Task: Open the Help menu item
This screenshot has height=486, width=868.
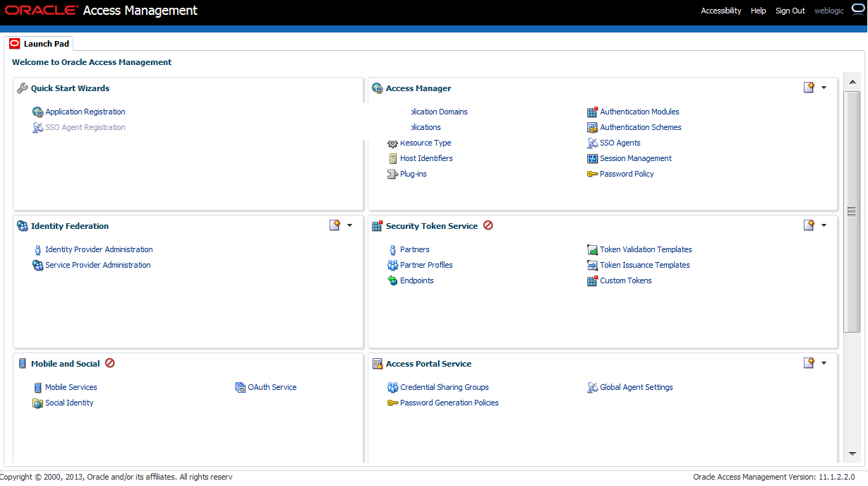Action: tap(759, 11)
